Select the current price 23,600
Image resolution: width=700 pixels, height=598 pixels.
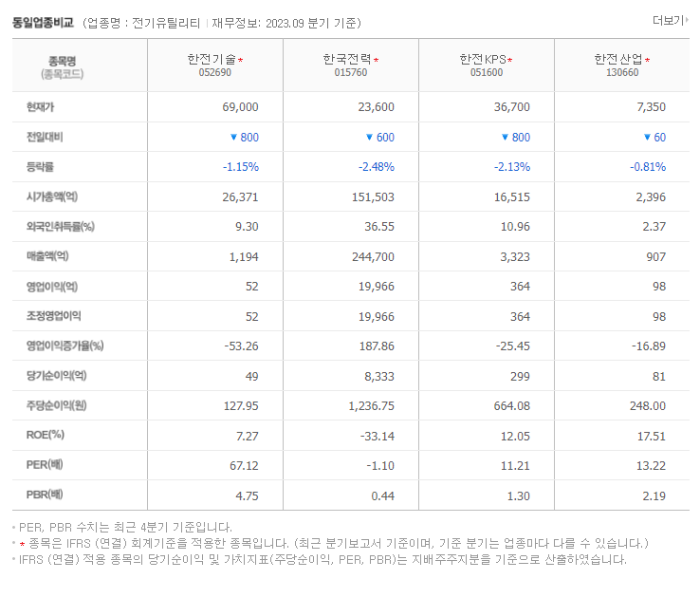click(376, 107)
